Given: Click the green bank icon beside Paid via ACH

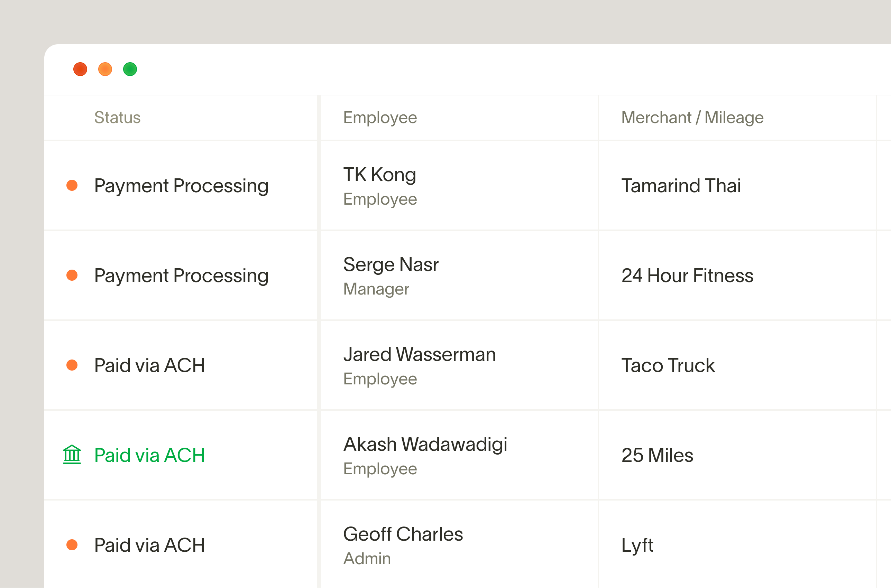Looking at the screenshot, I should (72, 455).
